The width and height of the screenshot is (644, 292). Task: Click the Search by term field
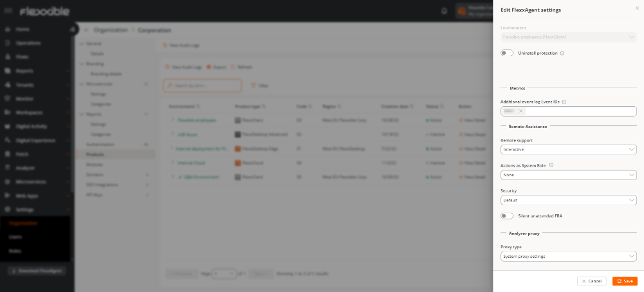(x=203, y=86)
